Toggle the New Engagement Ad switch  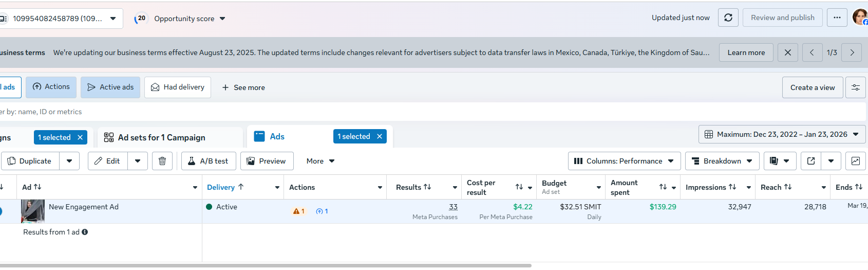[1, 211]
